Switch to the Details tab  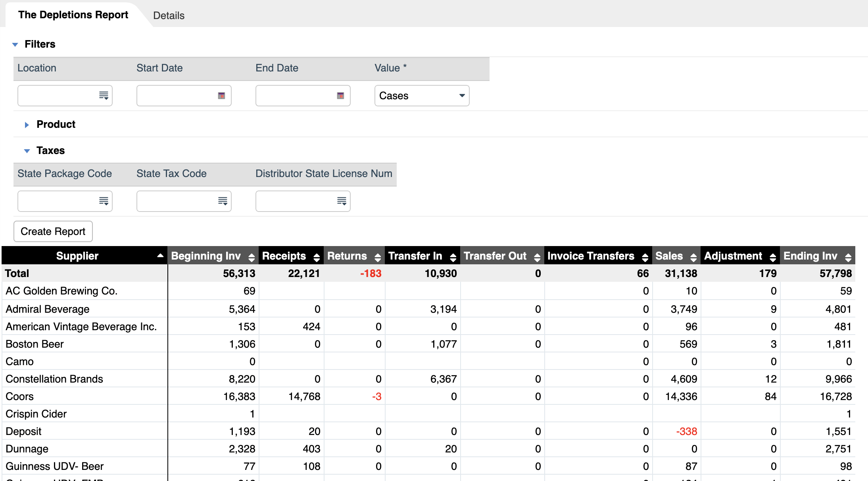(x=169, y=15)
